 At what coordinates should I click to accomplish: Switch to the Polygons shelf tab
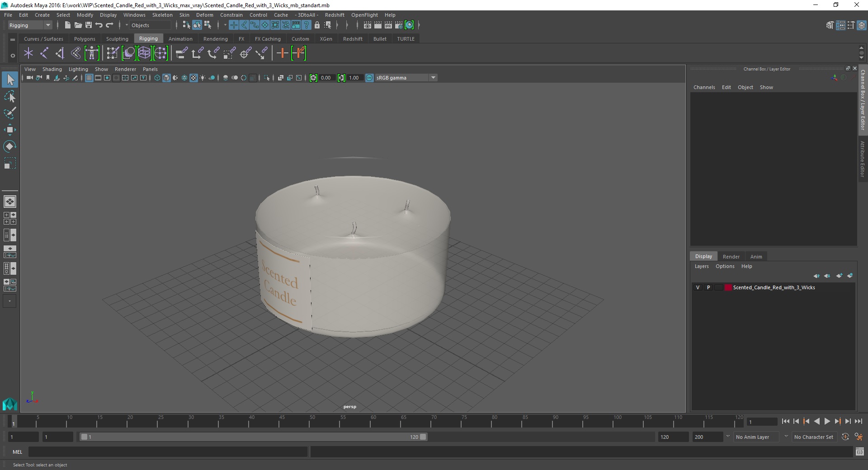(x=85, y=39)
